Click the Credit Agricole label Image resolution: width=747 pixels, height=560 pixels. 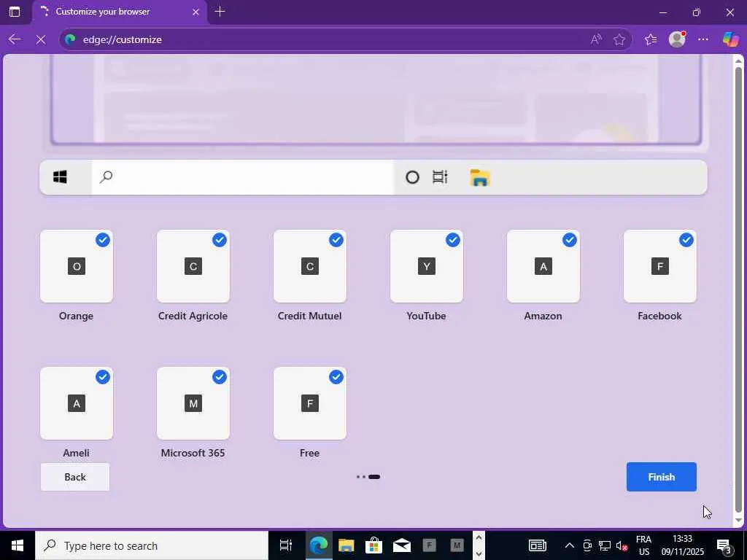click(x=193, y=316)
